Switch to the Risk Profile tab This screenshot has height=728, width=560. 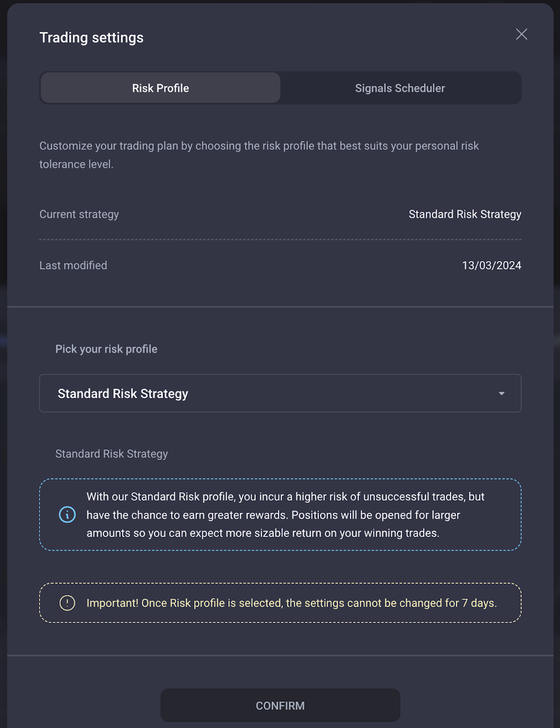[160, 88]
